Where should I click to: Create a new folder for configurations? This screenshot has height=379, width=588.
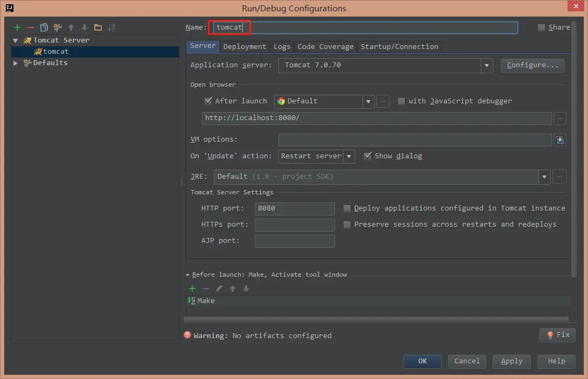pyautogui.click(x=98, y=27)
